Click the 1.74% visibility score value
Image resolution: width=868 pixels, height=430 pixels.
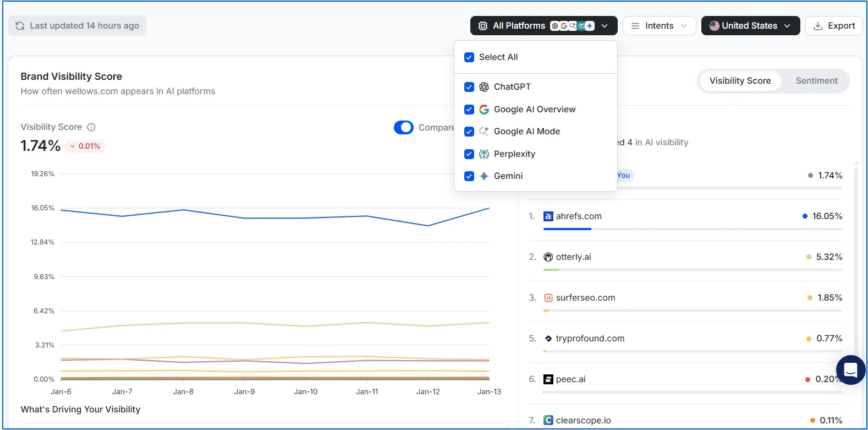(x=41, y=146)
